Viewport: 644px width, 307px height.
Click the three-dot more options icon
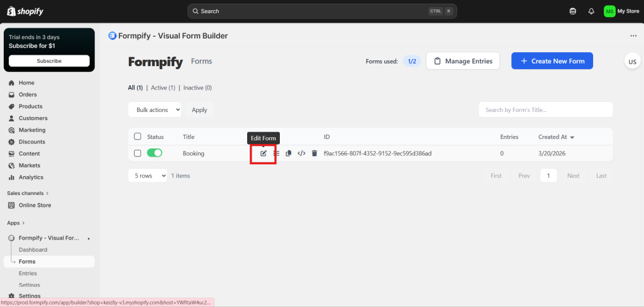pyautogui.click(x=633, y=36)
